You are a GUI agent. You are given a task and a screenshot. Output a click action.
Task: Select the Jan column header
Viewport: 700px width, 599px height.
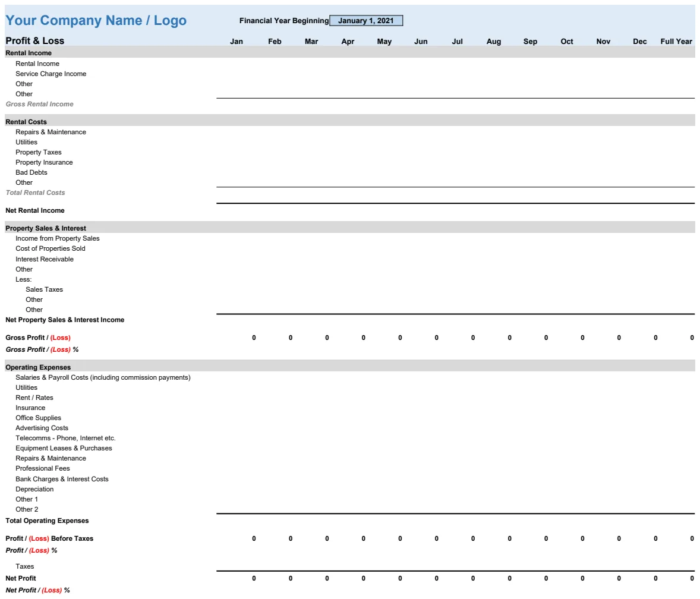237,42
